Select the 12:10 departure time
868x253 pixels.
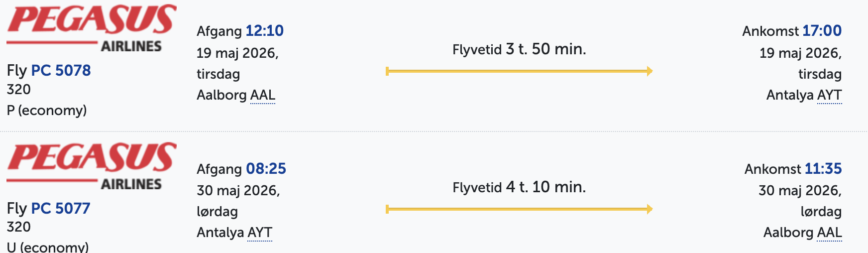click(264, 31)
